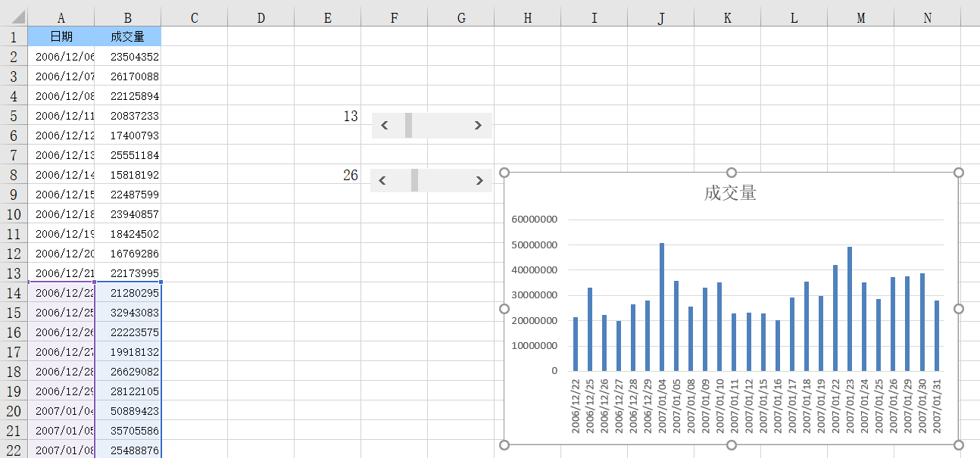Select row 5 header

click(x=14, y=115)
